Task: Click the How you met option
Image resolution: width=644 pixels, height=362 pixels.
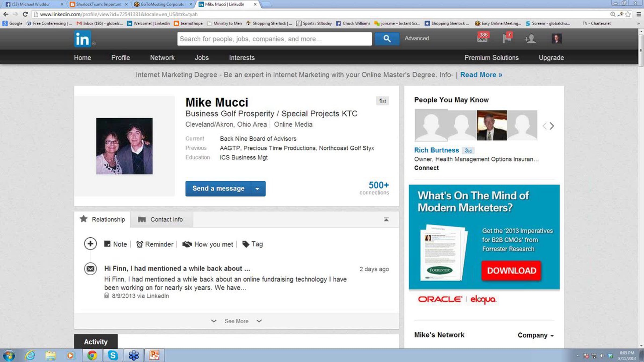Action: pos(208,244)
